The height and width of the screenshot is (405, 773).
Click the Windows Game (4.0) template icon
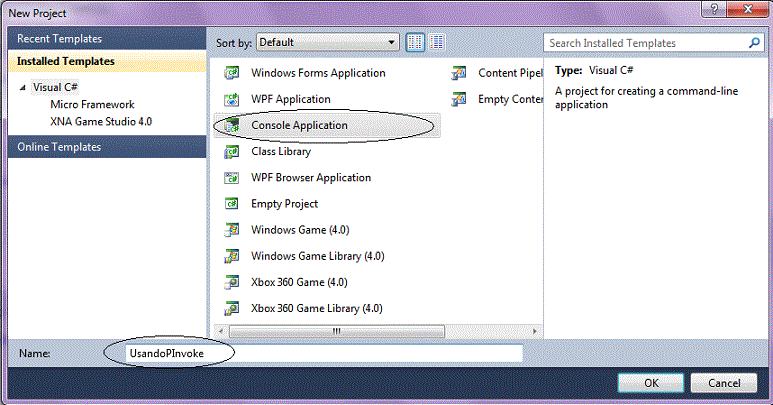[x=232, y=230]
